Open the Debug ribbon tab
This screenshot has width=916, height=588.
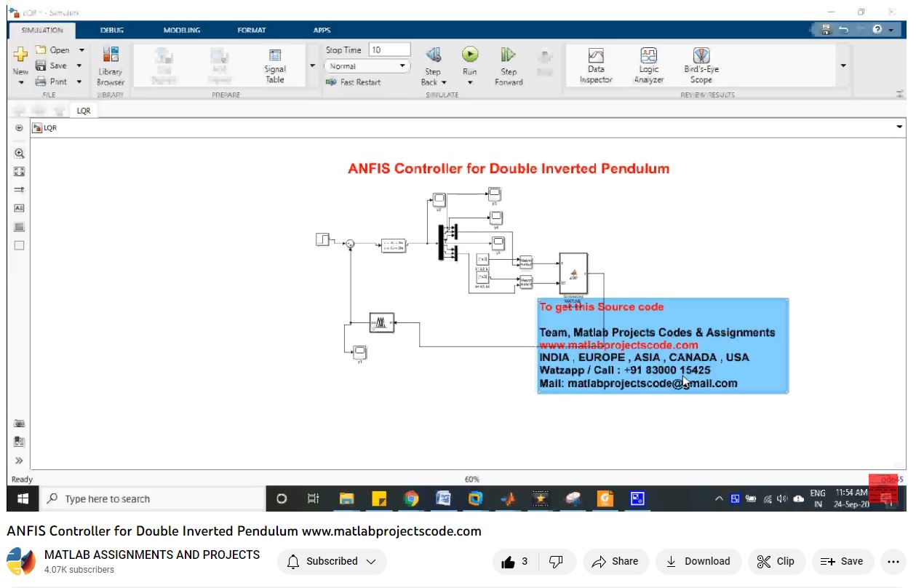112,31
